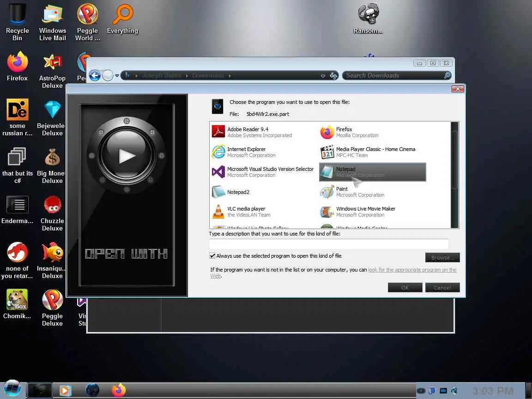Screen dimensions: 532x399
Task: Confirm with the OK button
Action: pos(405,287)
